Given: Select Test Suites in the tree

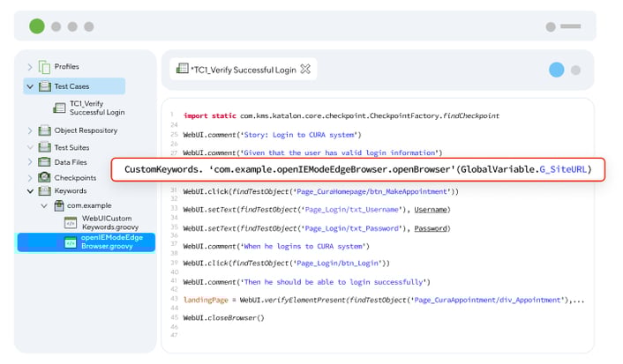Looking at the screenshot, I should point(71,148).
